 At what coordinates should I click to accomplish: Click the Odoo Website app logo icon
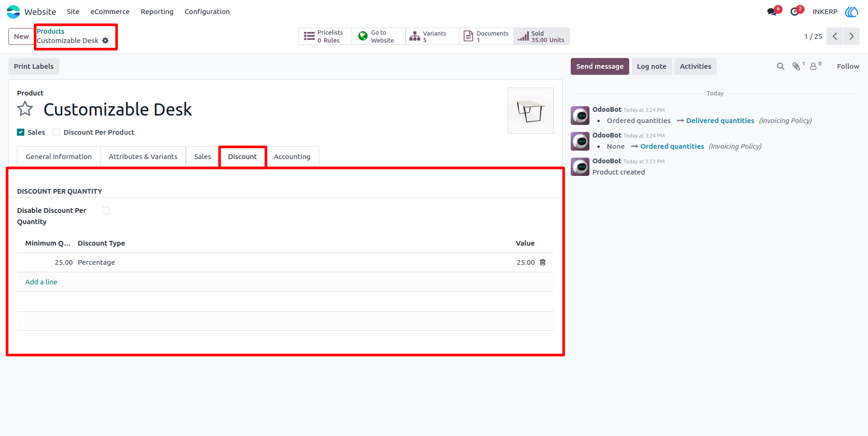tap(14, 12)
